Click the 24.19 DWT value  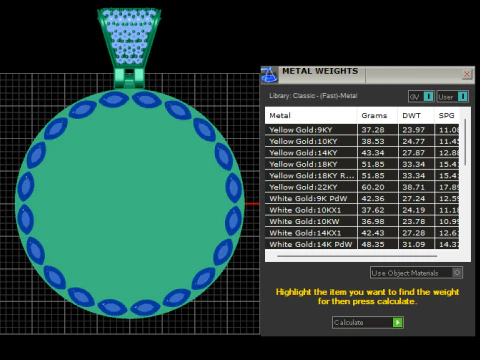click(413, 210)
